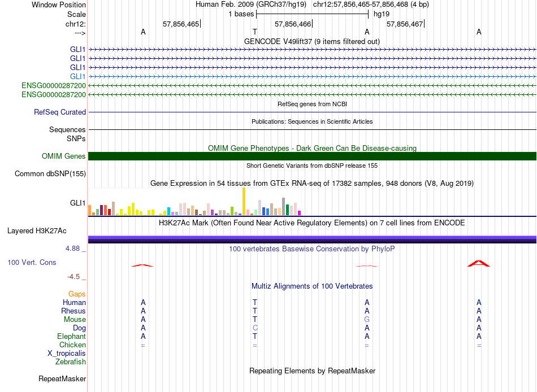Screen dimensions: 537x392
Task: Click the magenta bar at GTEx chart's end
Action: pos(300,213)
